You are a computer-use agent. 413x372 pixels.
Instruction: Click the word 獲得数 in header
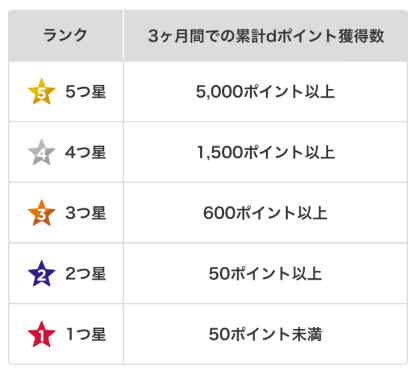pyautogui.click(x=361, y=36)
